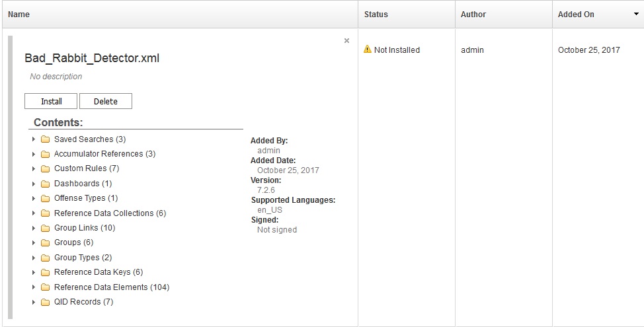The image size is (644, 327).
Task: Close the extension details panel
Action: (x=346, y=41)
